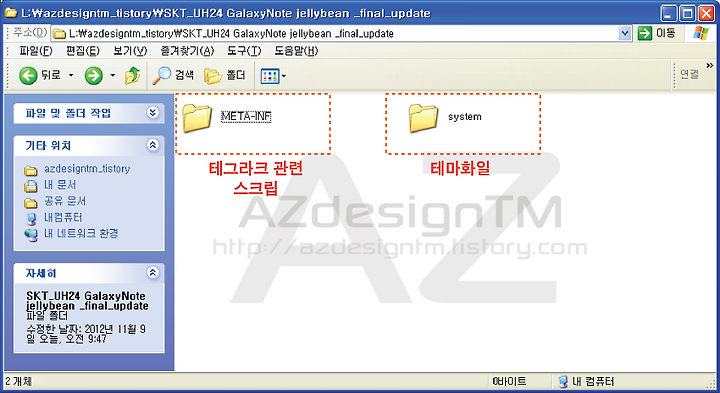Open the address bar dropdown list

[x=624, y=34]
